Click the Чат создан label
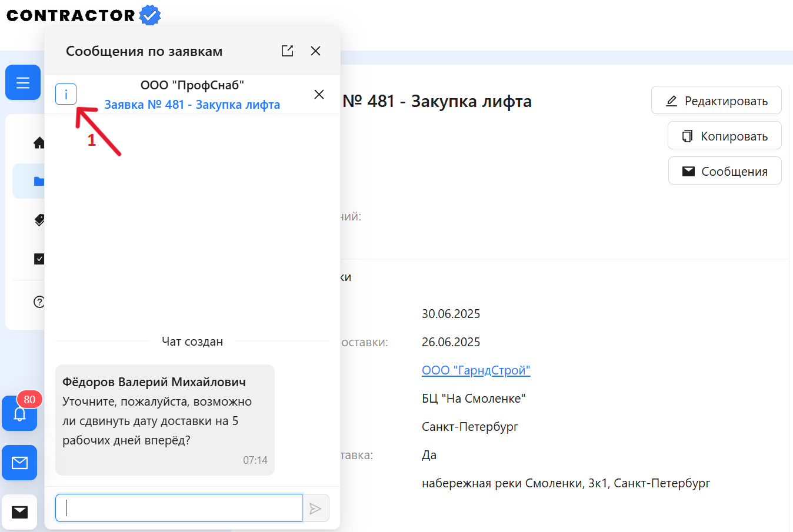793x532 pixels. [192, 342]
